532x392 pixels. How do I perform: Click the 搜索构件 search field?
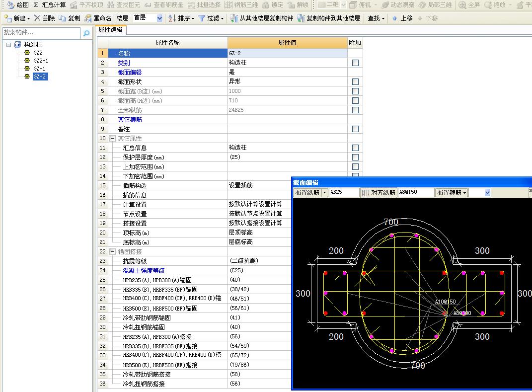[x=41, y=33]
